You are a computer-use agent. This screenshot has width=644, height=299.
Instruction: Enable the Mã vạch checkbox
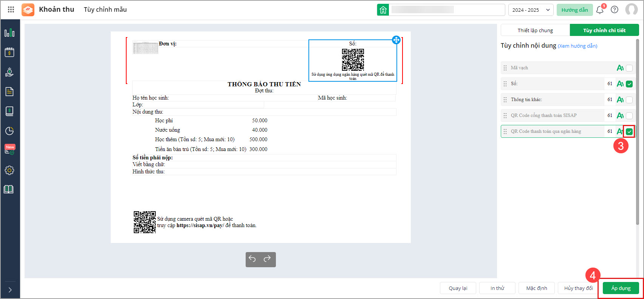click(629, 68)
